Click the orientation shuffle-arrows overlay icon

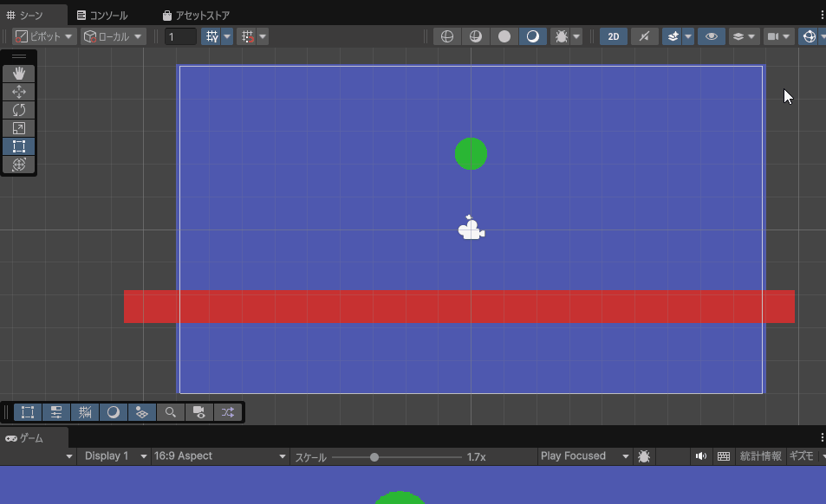[x=228, y=412]
